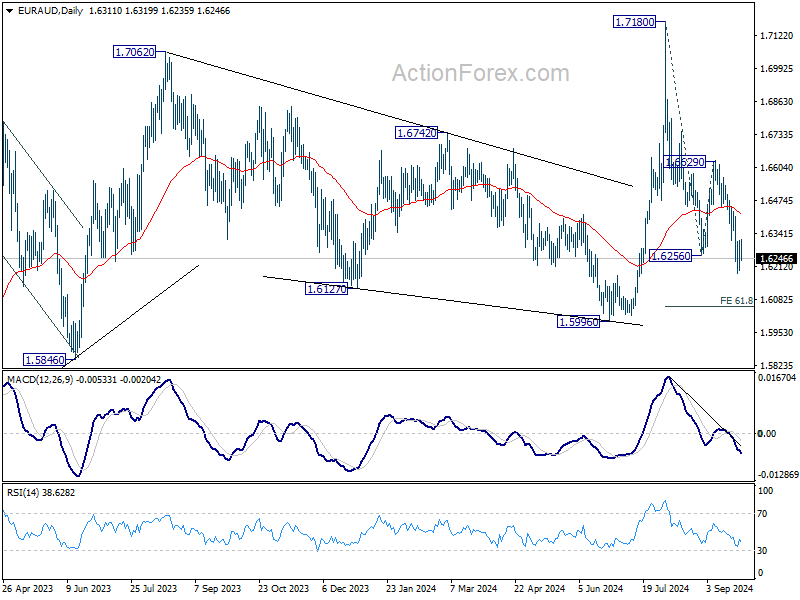Select the 1.58460 low price label
This screenshot has width=800, height=600.
pyautogui.click(x=45, y=360)
